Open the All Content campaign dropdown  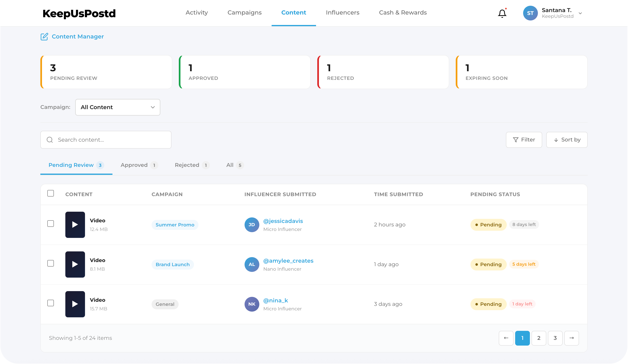tap(118, 107)
